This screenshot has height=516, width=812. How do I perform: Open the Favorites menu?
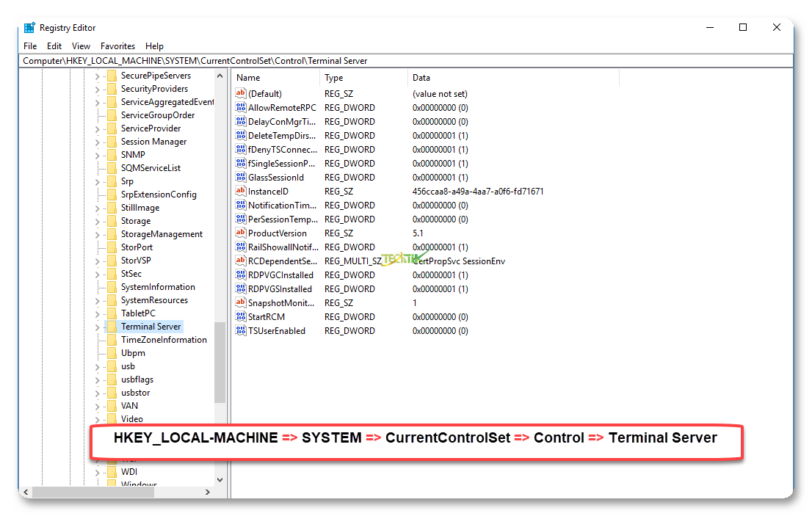117,46
